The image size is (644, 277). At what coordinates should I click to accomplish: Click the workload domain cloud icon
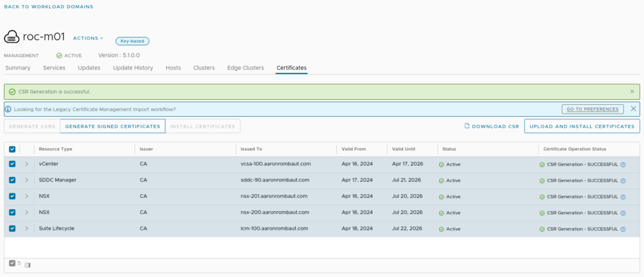11,37
